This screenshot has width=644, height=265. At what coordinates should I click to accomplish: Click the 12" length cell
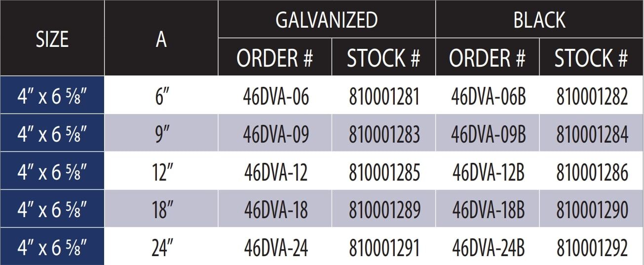point(161,173)
